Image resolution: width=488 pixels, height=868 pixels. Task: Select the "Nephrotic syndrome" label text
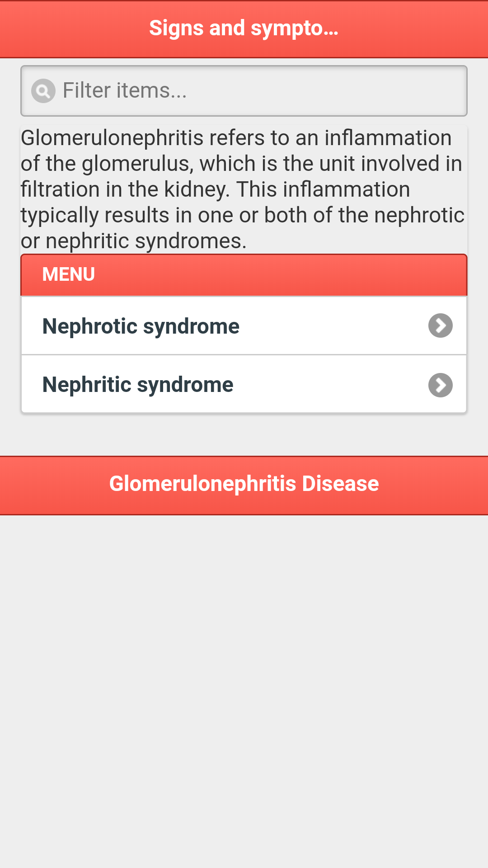coord(141,326)
